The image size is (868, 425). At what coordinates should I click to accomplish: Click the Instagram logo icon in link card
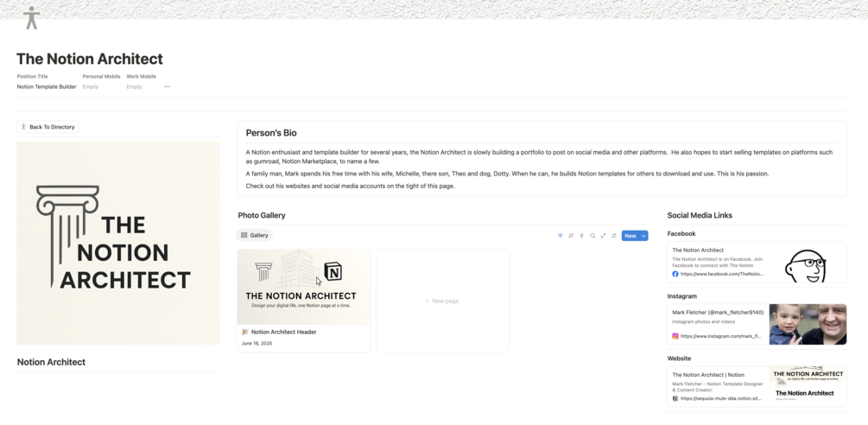pos(675,336)
